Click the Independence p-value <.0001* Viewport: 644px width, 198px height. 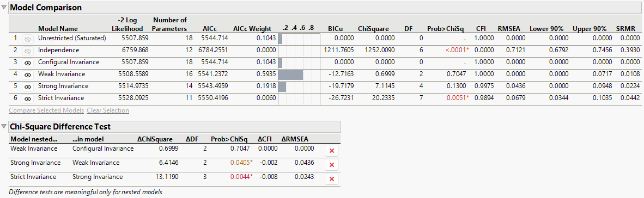(x=457, y=51)
